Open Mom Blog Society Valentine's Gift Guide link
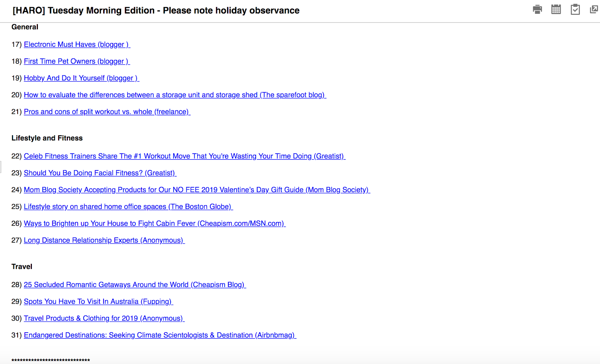Image resolution: width=600 pixels, height=364 pixels. point(196,190)
